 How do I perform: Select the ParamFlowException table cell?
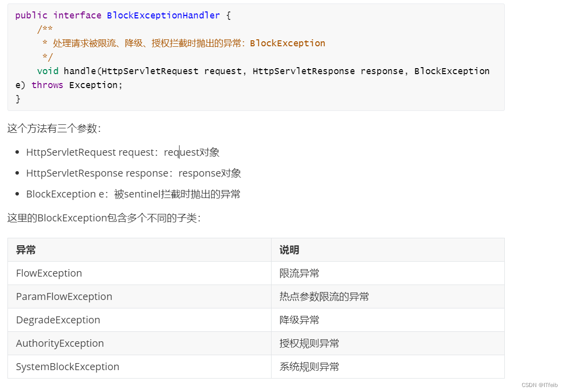tap(64, 296)
